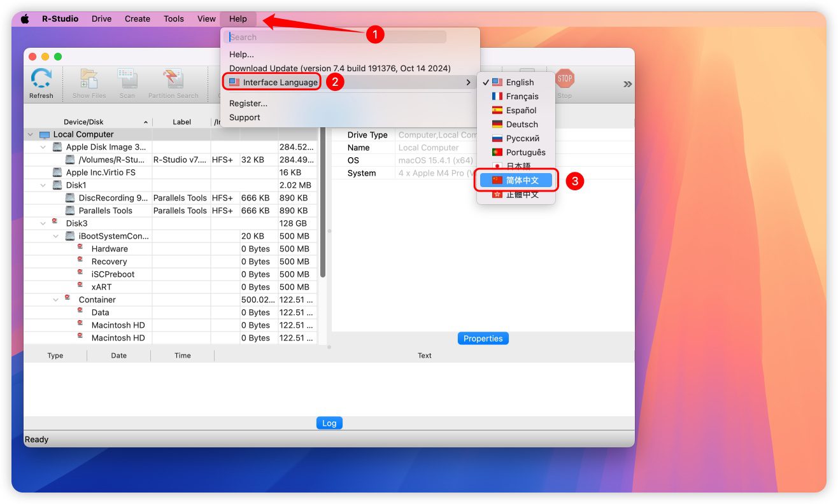
Task: Select English as the interface language
Action: point(520,82)
